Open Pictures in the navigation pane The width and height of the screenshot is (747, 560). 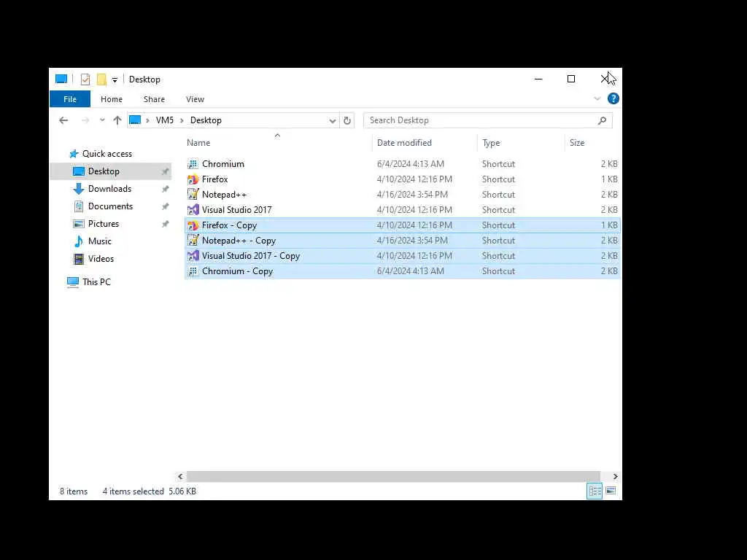[x=104, y=224]
